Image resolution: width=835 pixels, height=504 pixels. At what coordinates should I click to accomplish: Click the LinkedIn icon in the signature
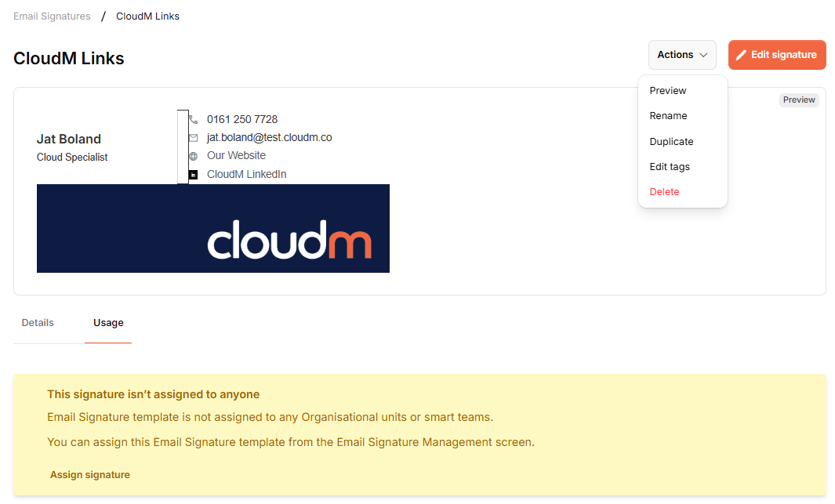[194, 175]
